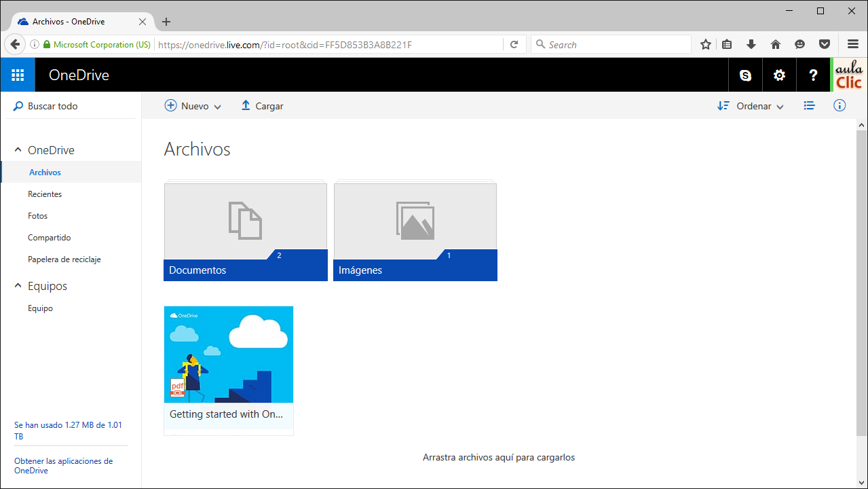Click the Getting started with On... file name
The width and height of the screenshot is (868, 489).
click(226, 414)
